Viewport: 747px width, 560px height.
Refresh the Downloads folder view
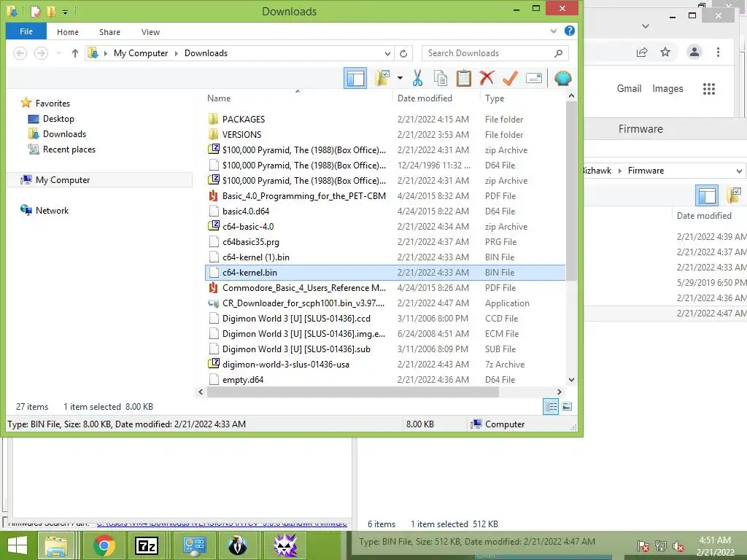coord(403,53)
